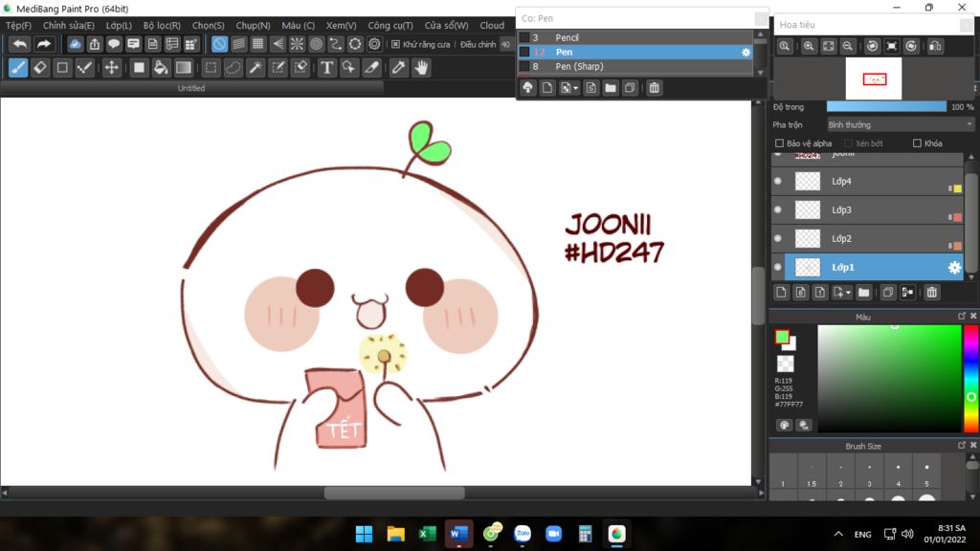
Task: Select the Bucket fill tool
Action: pyautogui.click(x=161, y=68)
